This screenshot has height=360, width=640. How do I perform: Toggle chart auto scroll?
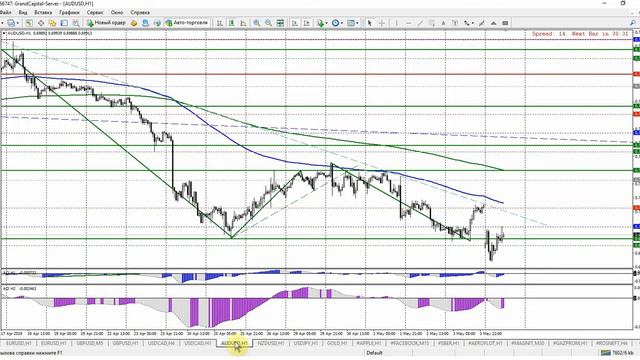click(x=294, y=23)
